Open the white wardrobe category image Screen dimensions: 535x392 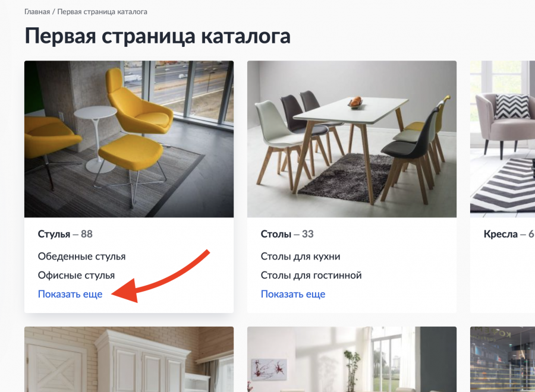[x=129, y=359]
